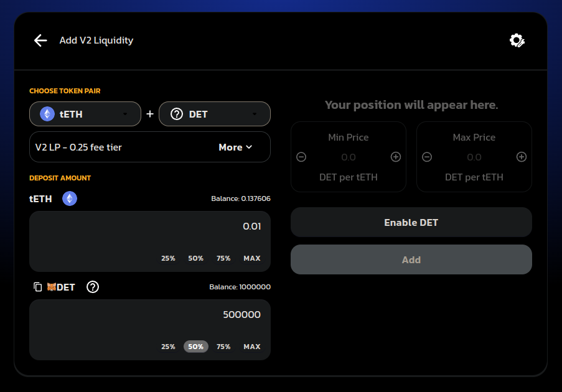This screenshot has width=562, height=392.
Task: Decrease Min Price with minus icon
Action: click(301, 157)
